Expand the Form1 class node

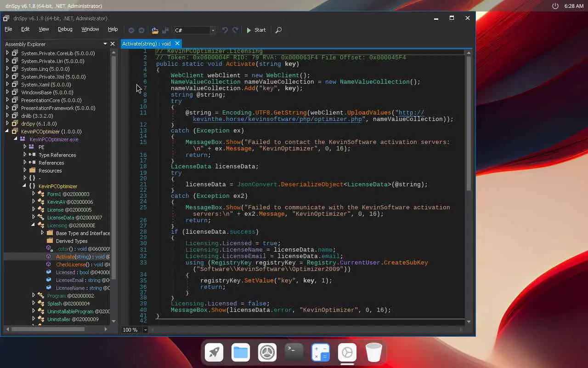[34, 194]
